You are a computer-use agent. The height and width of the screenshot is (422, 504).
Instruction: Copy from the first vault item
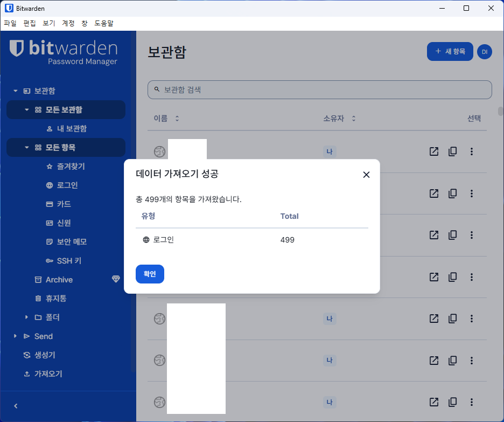pyautogui.click(x=452, y=151)
